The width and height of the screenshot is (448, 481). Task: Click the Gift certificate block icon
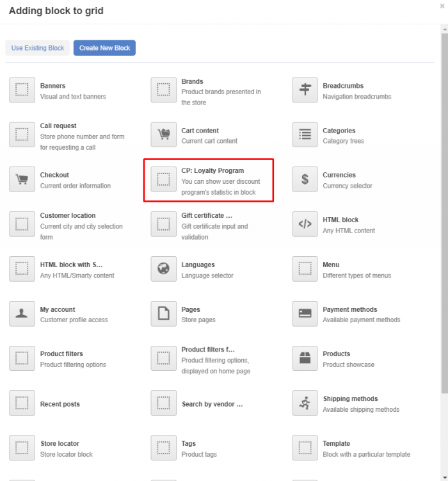pos(163,224)
